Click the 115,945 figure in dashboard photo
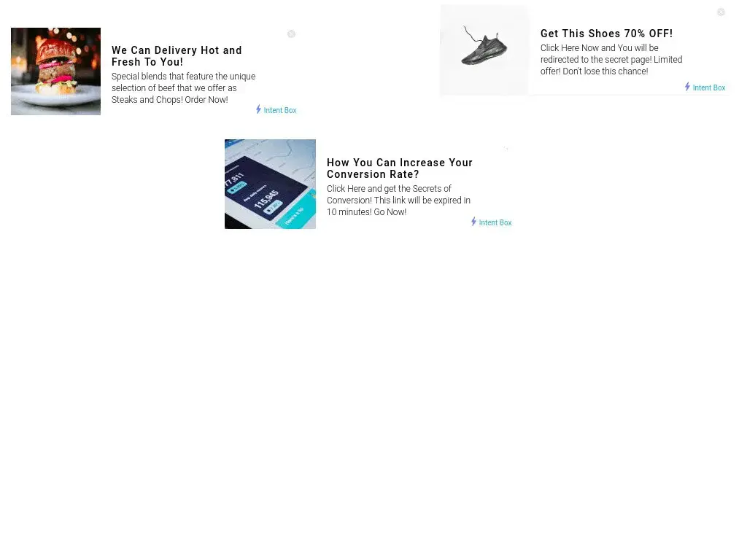747x560 pixels. [266, 200]
